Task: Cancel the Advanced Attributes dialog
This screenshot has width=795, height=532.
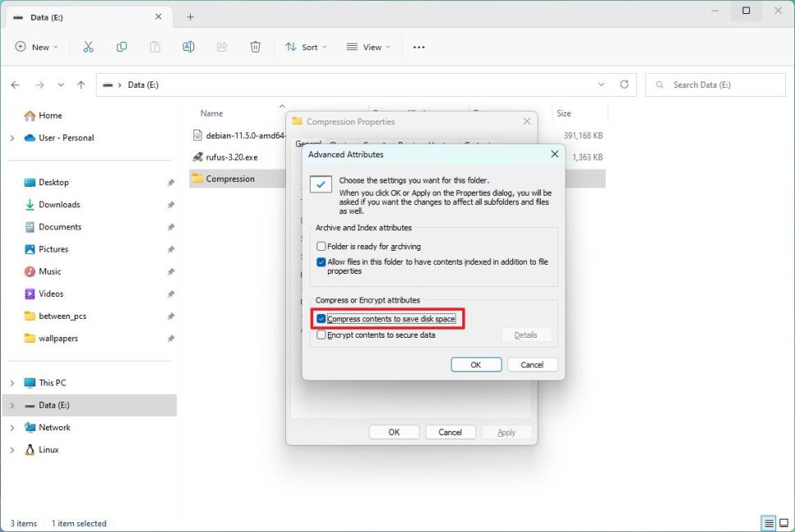Action: point(532,365)
